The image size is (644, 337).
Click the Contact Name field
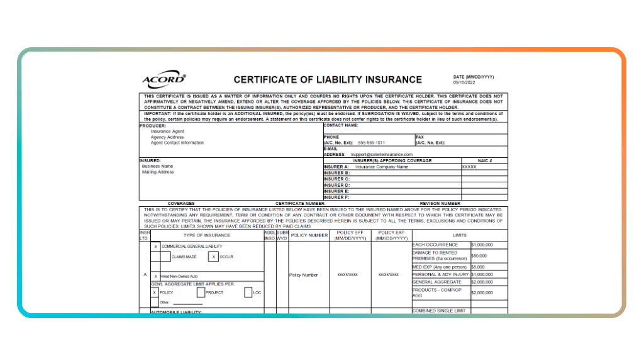tap(415, 128)
